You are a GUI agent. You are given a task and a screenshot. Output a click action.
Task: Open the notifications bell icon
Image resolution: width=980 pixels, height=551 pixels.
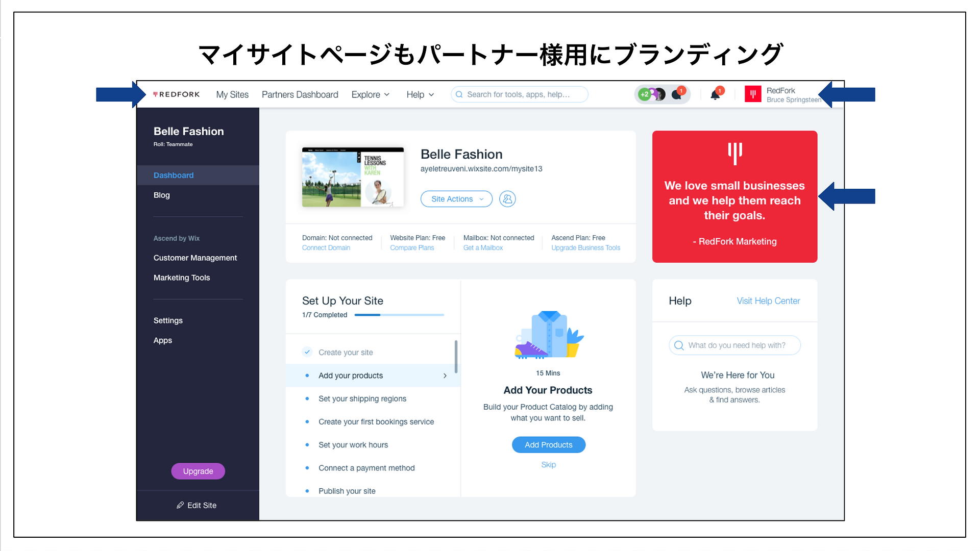pos(716,94)
